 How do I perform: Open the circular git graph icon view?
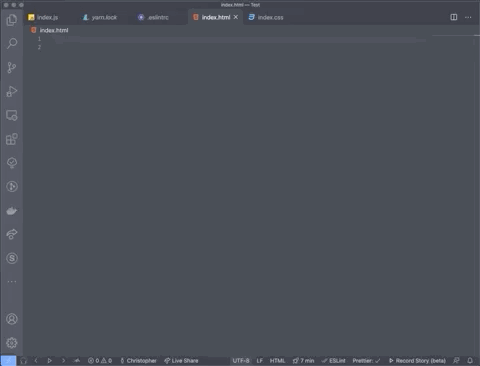(12, 187)
